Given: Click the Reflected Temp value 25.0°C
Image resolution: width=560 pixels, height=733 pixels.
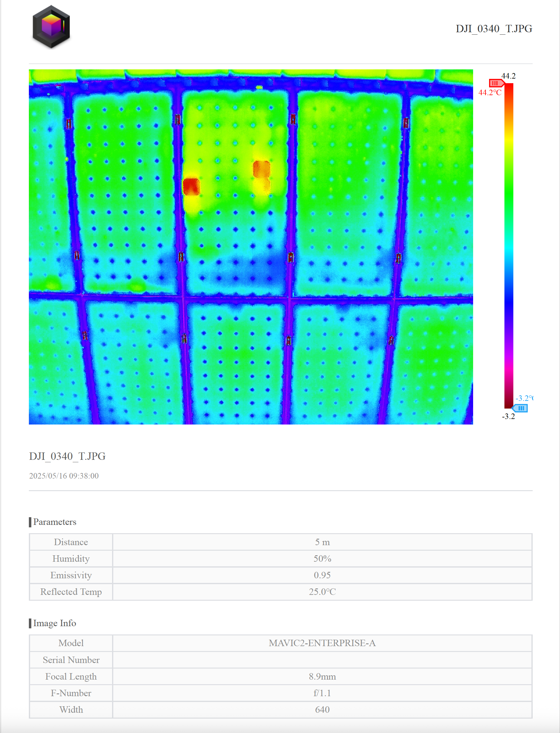Looking at the screenshot, I should tap(322, 592).
